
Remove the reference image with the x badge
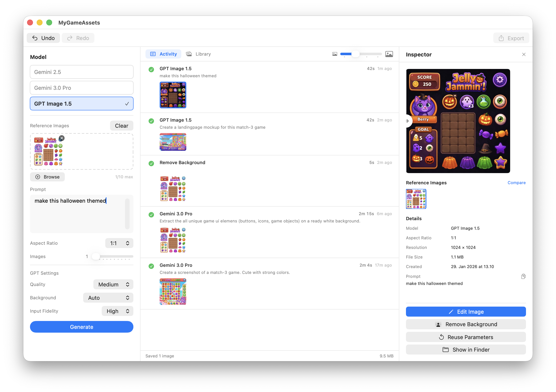point(61,138)
